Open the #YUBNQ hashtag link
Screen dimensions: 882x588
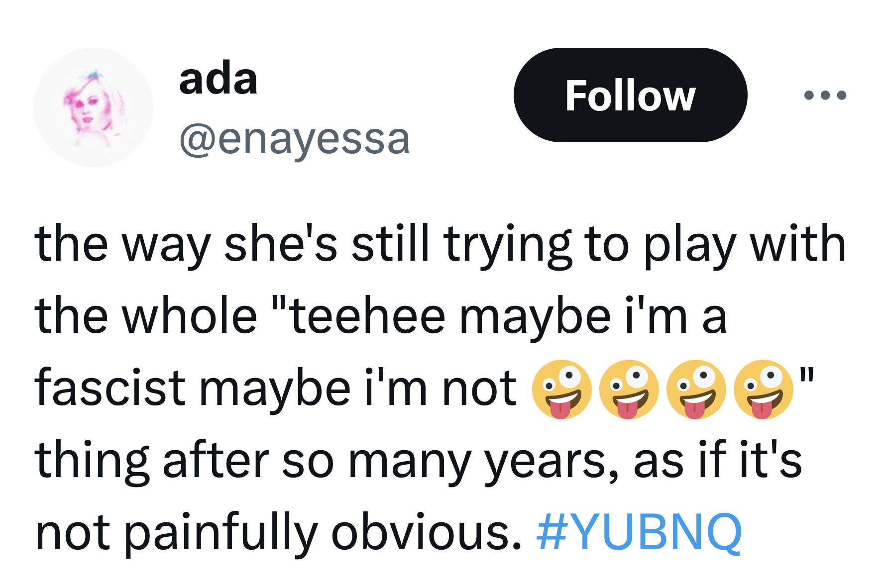click(639, 532)
